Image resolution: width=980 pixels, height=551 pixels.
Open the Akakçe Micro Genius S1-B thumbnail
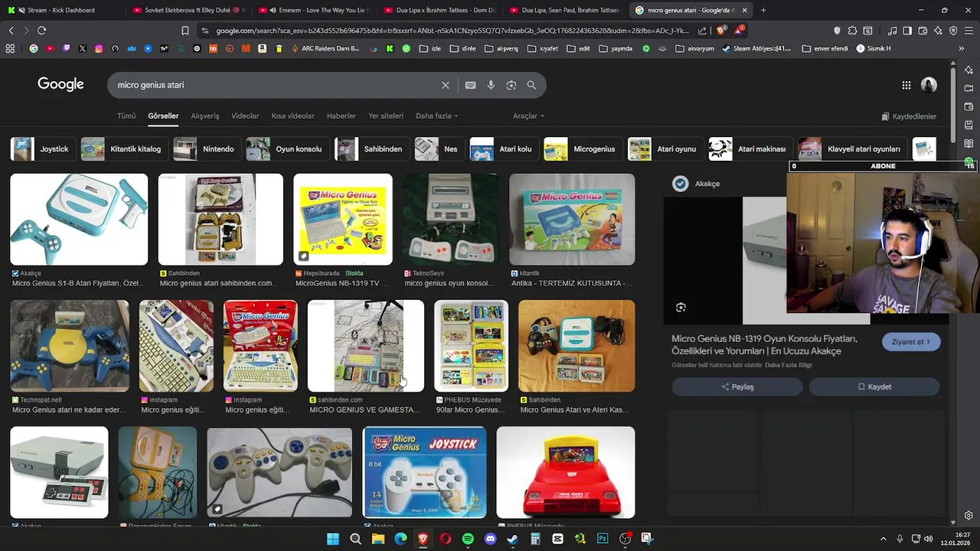click(79, 220)
